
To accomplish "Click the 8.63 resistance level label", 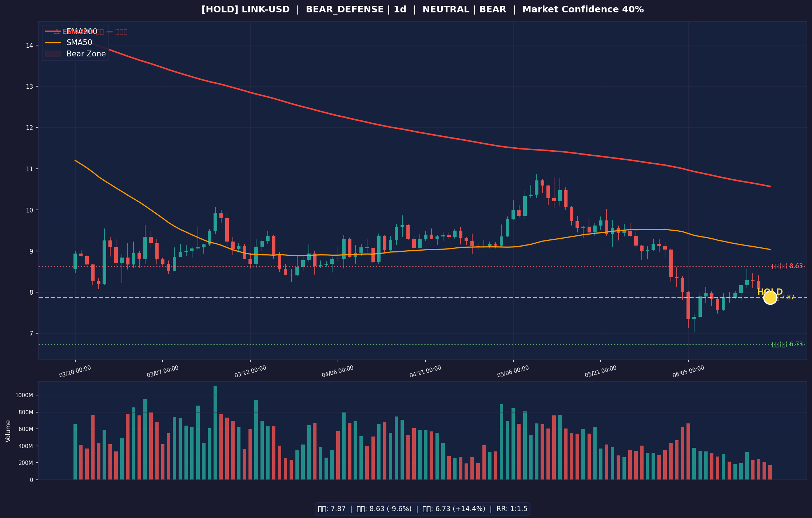I will click(x=787, y=266).
